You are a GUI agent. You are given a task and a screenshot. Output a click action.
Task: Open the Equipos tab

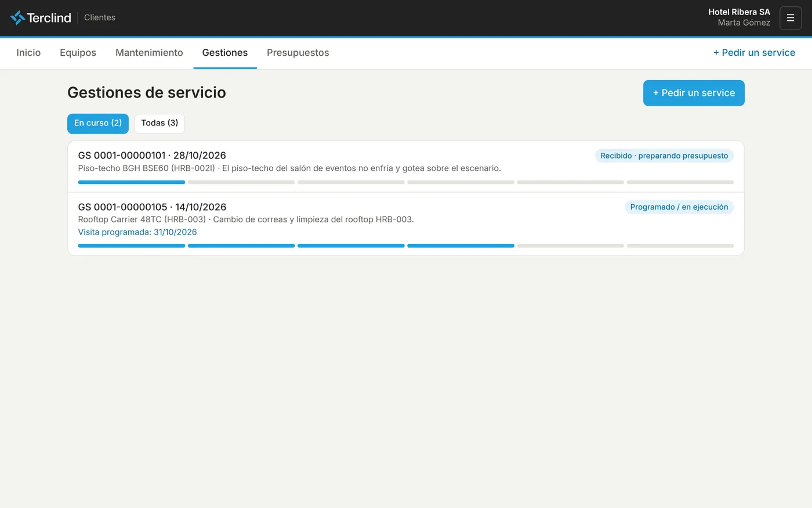[78, 53]
